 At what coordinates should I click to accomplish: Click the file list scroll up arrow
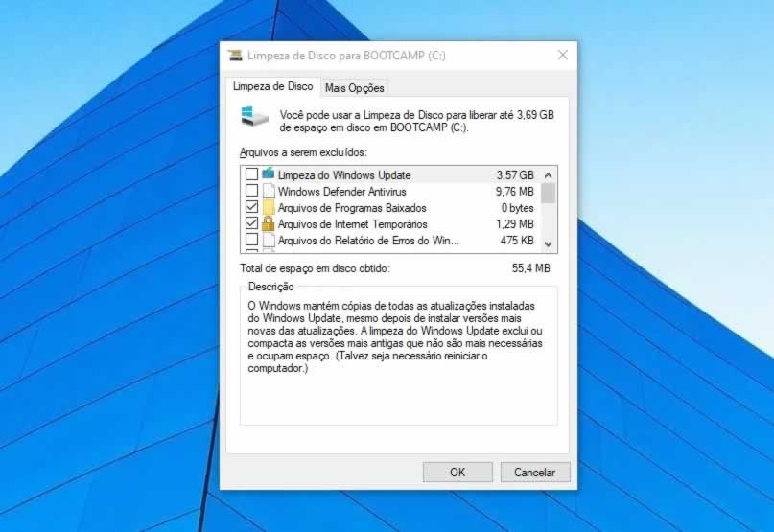click(x=548, y=175)
